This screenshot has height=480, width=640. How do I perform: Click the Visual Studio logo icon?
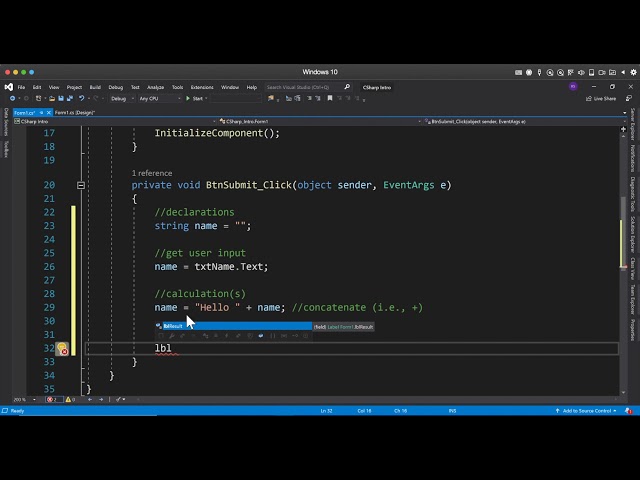[x=9, y=87]
